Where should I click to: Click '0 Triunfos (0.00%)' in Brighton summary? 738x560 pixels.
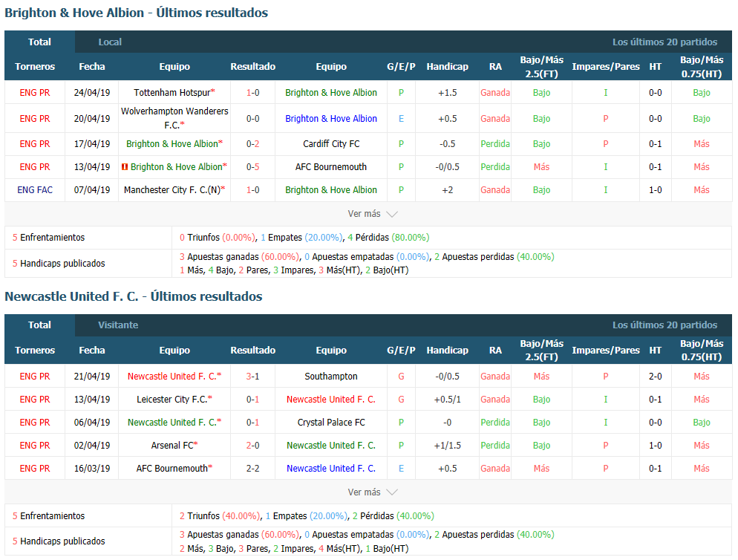pos(218,238)
